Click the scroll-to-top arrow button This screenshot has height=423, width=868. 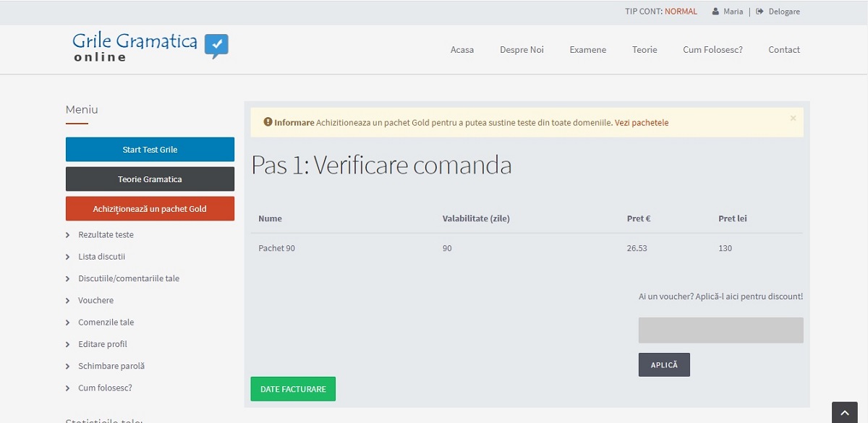point(844,413)
